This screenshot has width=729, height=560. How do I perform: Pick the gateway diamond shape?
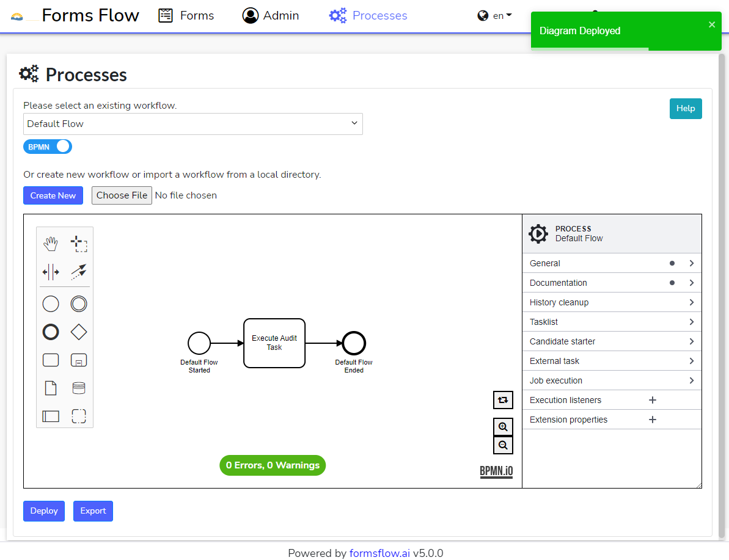[x=79, y=332]
